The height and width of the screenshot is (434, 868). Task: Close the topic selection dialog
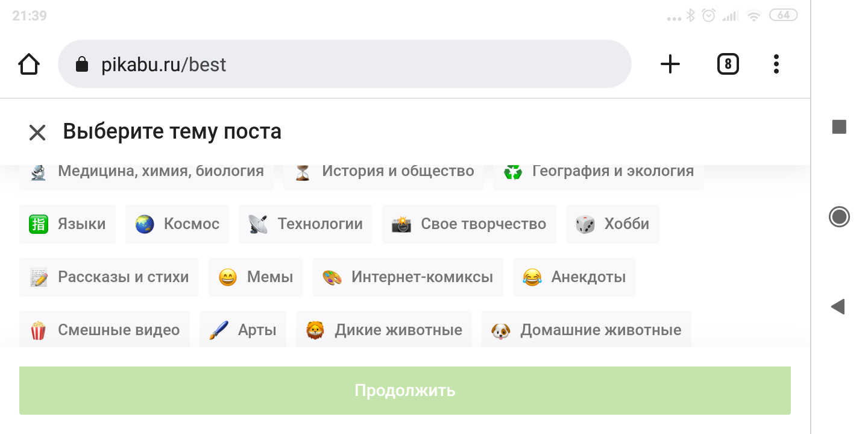(37, 133)
